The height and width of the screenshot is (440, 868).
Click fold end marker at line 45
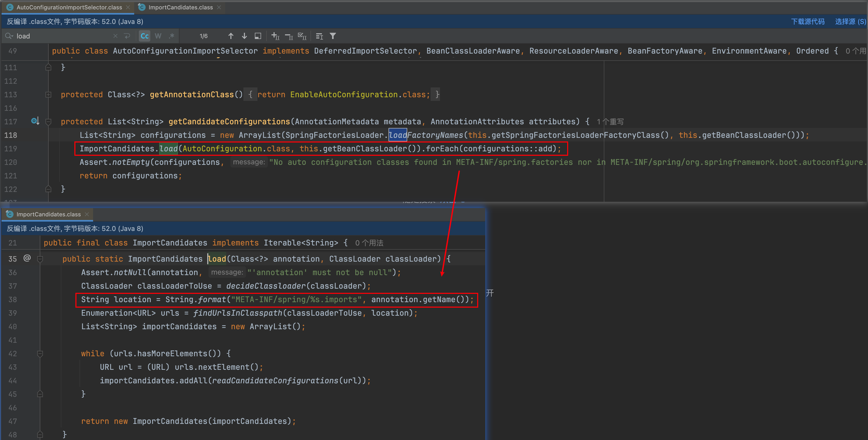click(40, 394)
